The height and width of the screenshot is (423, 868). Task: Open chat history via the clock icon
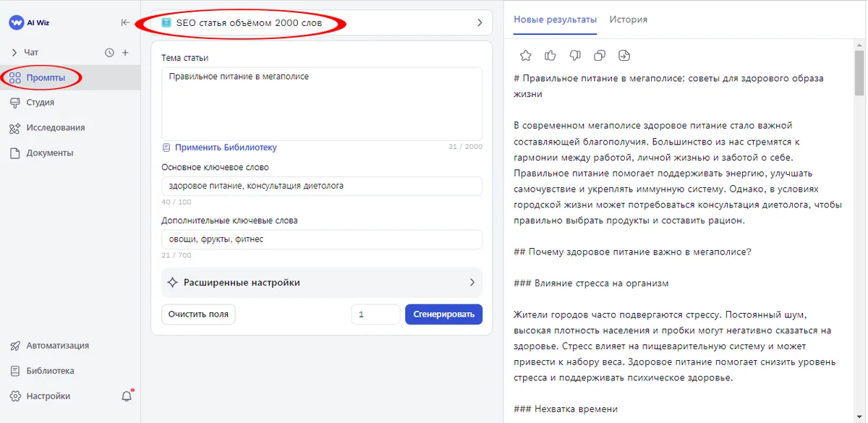109,52
